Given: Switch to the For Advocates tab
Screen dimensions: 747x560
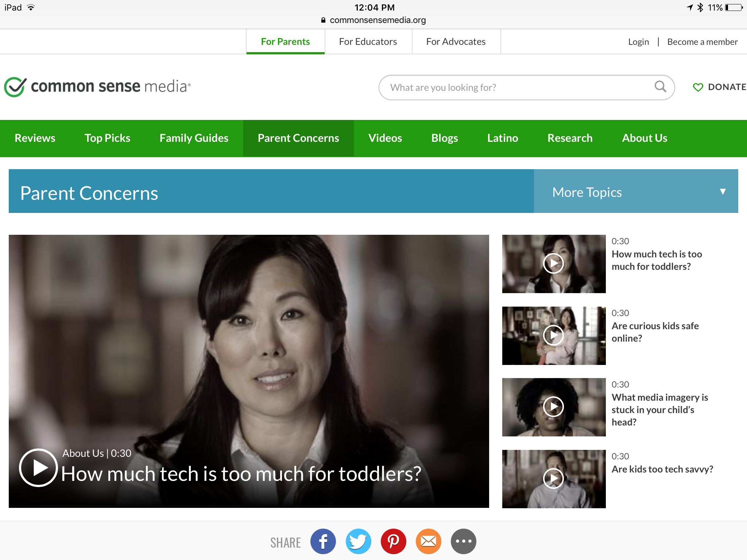Looking at the screenshot, I should click(456, 42).
